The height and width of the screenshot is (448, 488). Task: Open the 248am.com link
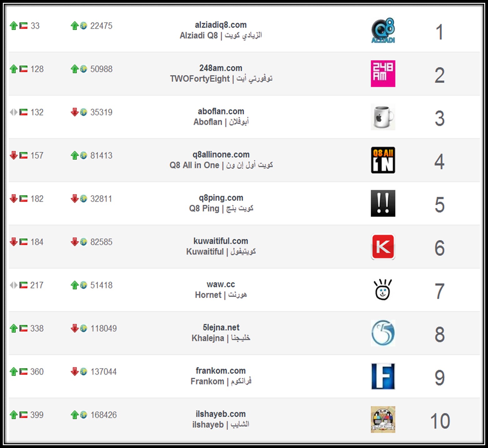(221, 68)
